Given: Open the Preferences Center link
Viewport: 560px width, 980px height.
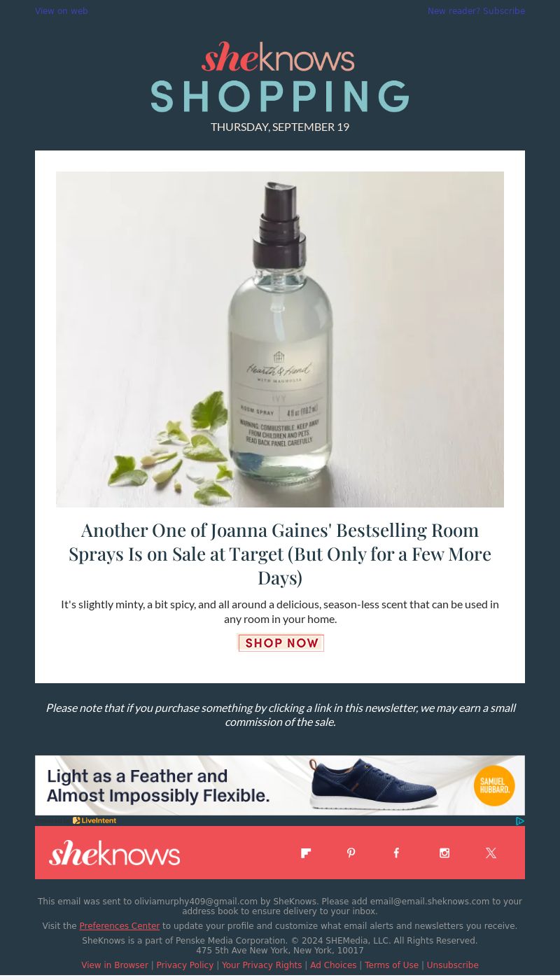Looking at the screenshot, I should (120, 926).
